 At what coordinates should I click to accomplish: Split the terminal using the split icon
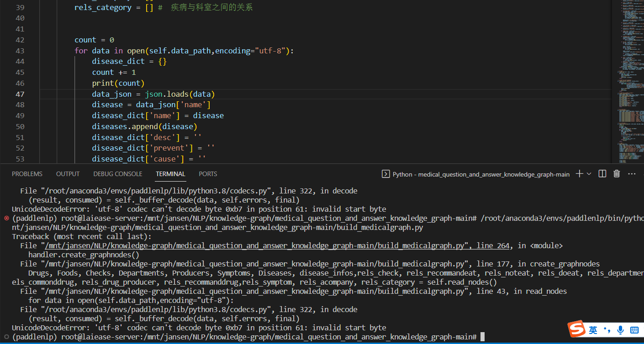pos(602,174)
